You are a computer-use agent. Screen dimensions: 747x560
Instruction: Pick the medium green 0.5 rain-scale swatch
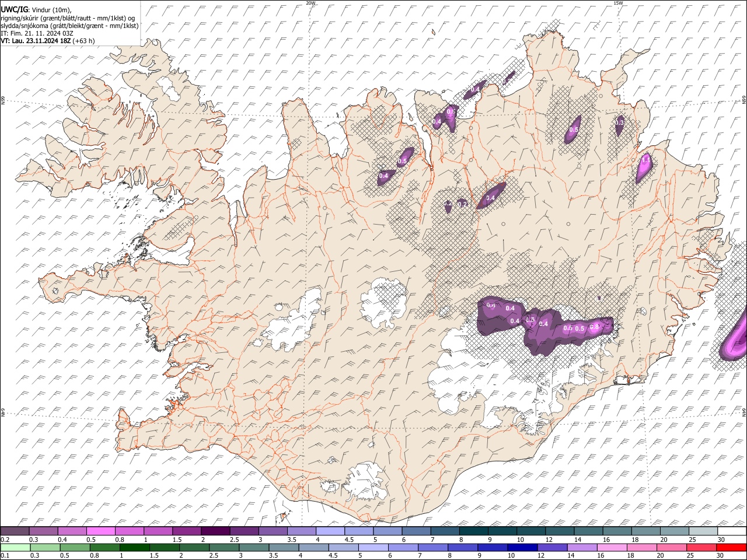75,547
